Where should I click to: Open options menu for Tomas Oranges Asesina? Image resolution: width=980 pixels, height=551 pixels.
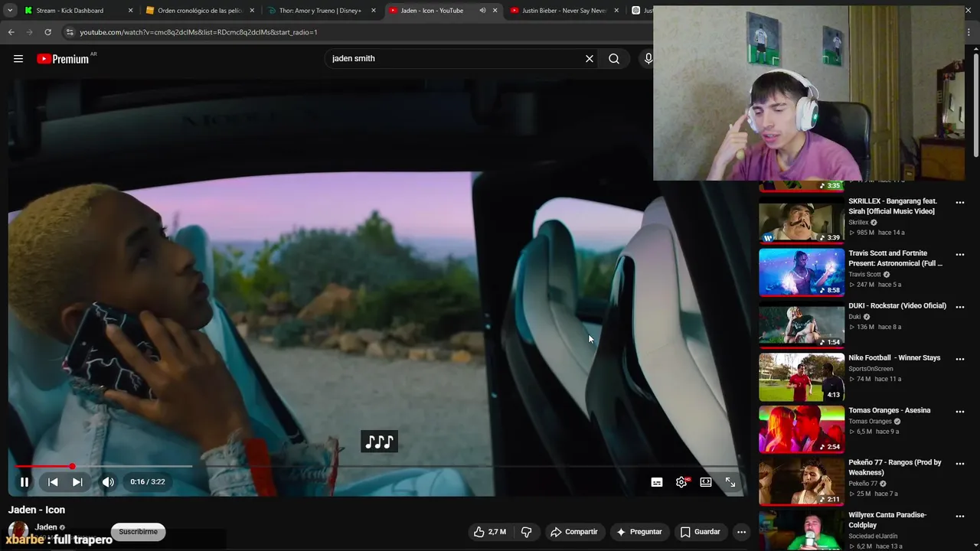(959, 412)
